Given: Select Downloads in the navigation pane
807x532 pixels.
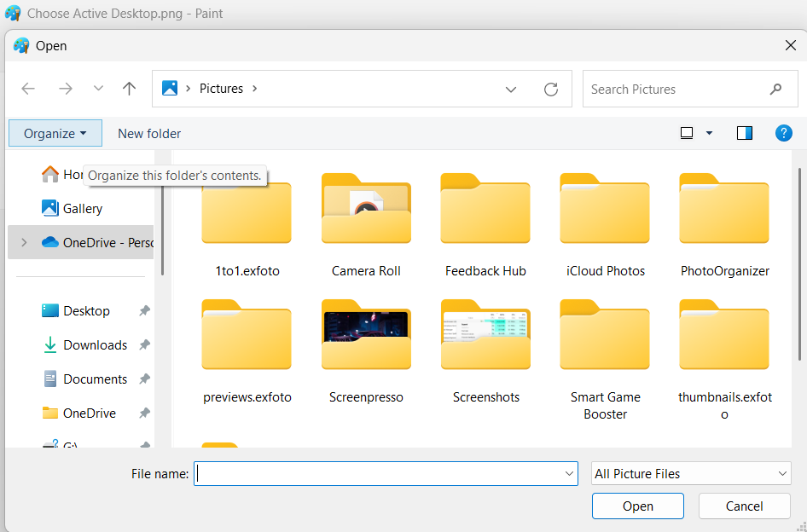Looking at the screenshot, I should (95, 345).
